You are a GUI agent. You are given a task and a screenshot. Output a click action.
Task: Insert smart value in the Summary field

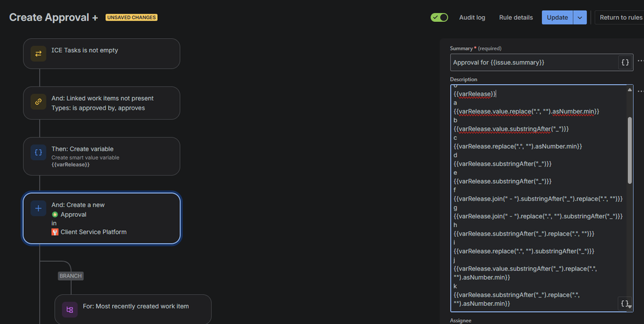[x=625, y=63]
